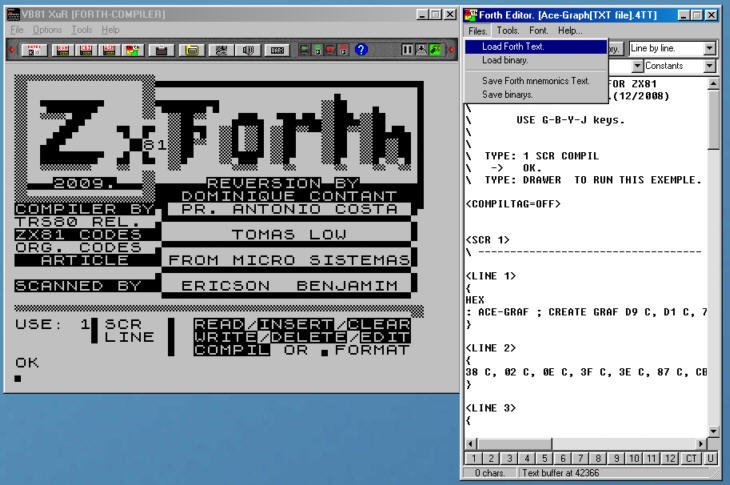
Task: Click screen button 1 in Forth Editor
Action: pos(474,458)
